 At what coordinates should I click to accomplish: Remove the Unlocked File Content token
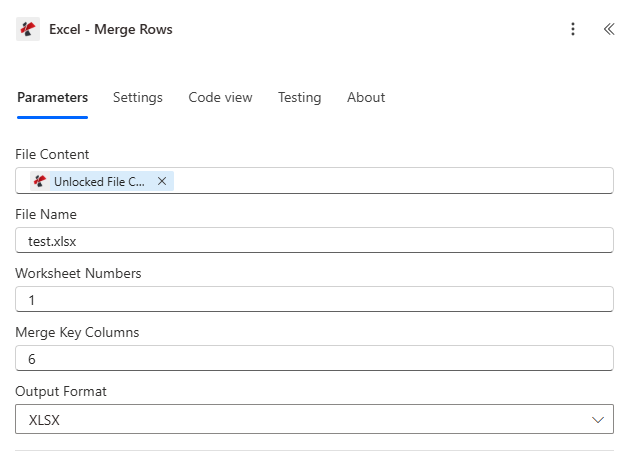(162, 181)
